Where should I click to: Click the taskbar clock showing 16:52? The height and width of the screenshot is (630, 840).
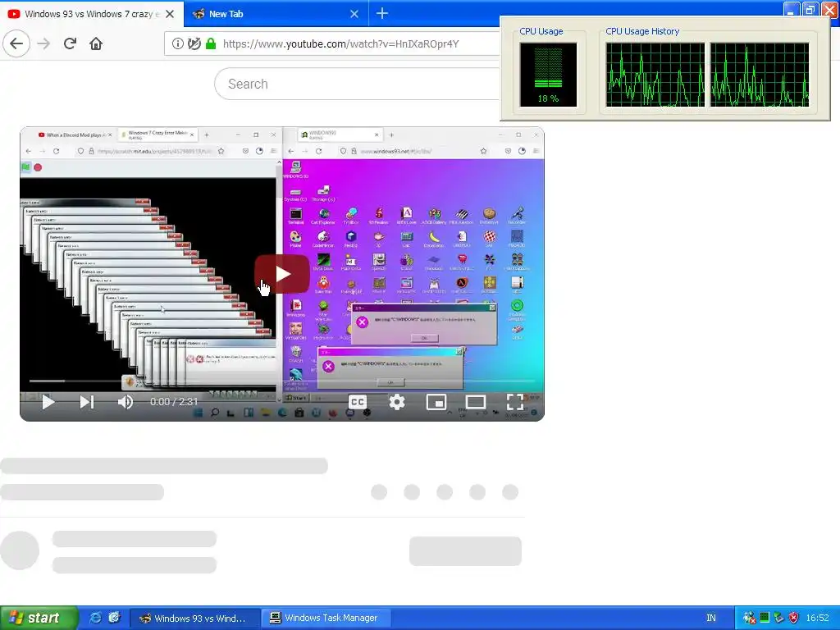pyautogui.click(x=817, y=619)
